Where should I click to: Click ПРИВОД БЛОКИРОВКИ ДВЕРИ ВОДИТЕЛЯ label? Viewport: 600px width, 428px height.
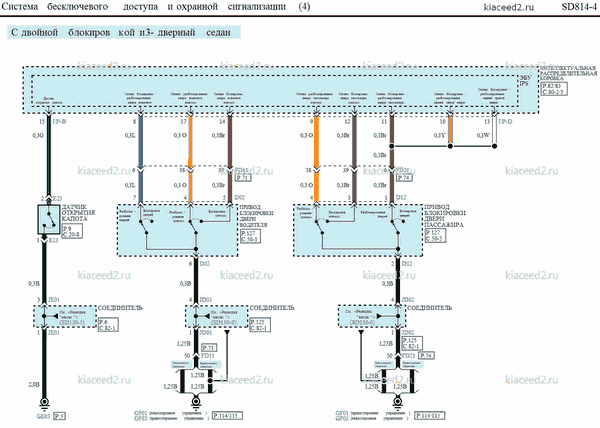coord(256,216)
